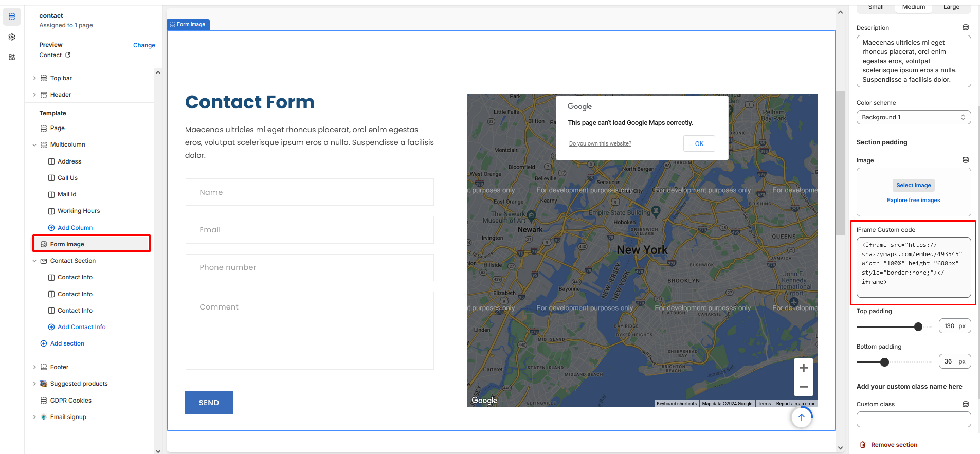Click the Top padding value field
Image resolution: width=980 pixels, height=454 pixels.
tap(955, 326)
